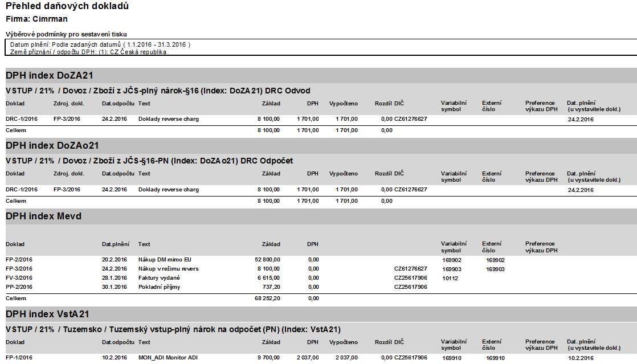Open document FP-1/2016 in VstA21 section
637x364 pixels.
[19, 358]
